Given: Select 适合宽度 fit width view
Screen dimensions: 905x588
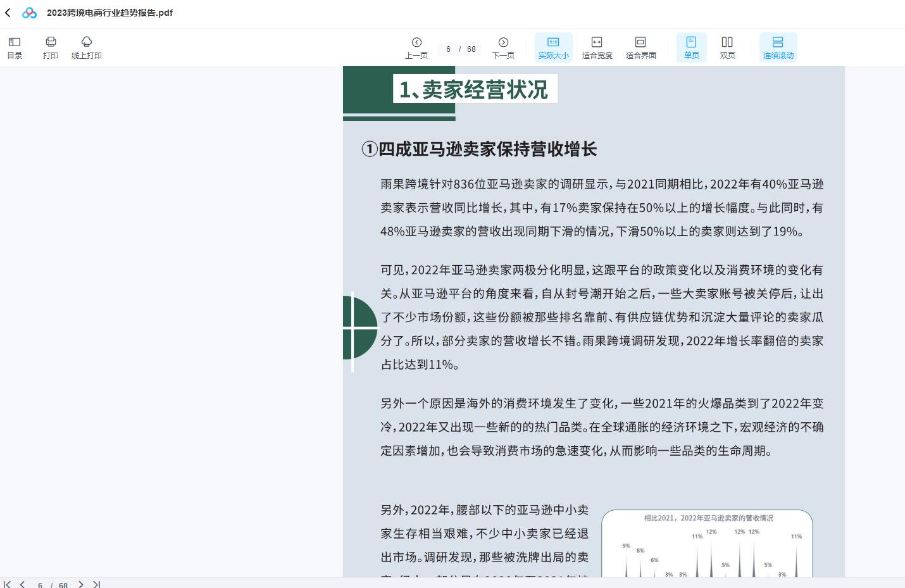Looking at the screenshot, I should click(x=597, y=47).
